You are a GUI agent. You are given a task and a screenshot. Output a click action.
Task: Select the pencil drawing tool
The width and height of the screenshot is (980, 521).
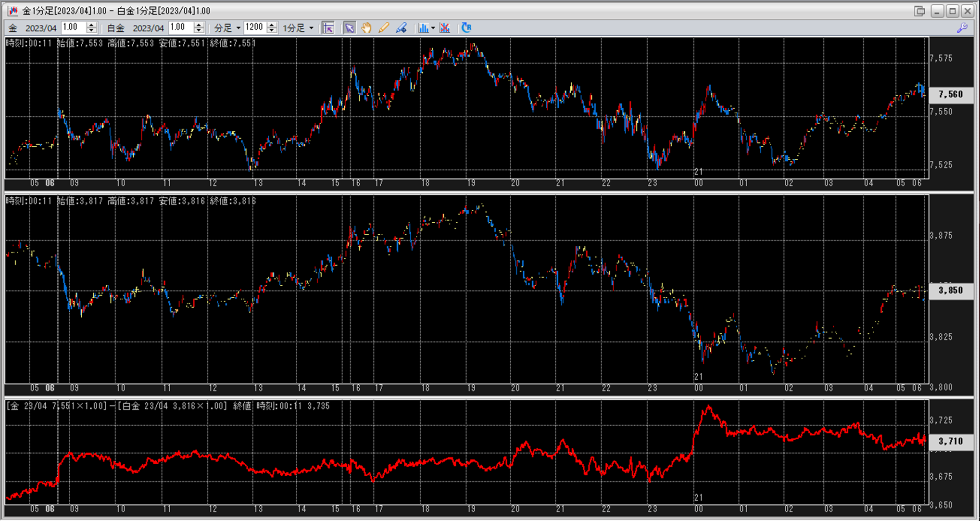point(384,28)
